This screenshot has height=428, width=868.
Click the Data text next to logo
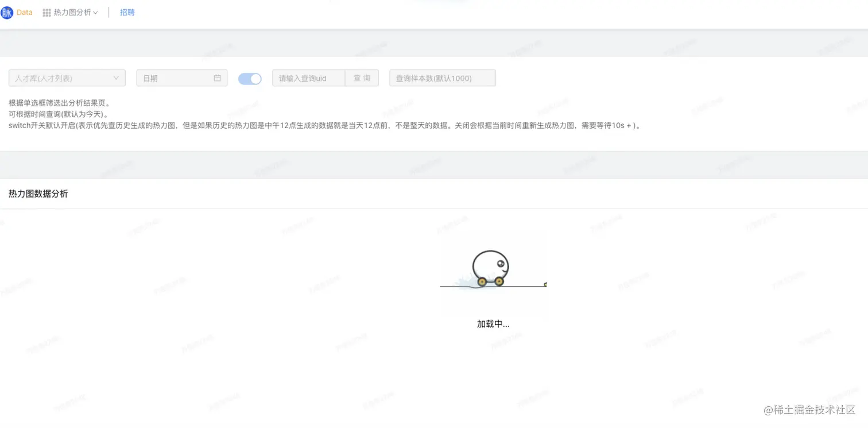(25, 13)
